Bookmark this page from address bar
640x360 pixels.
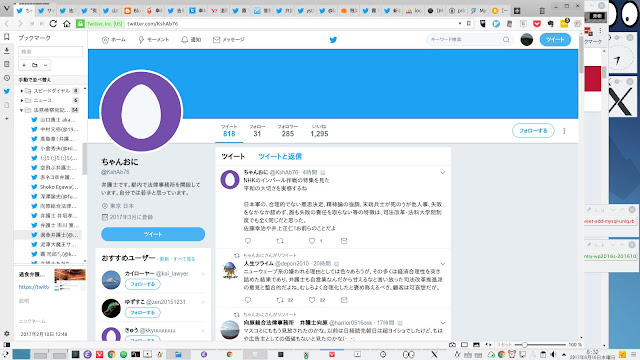coord(469,24)
